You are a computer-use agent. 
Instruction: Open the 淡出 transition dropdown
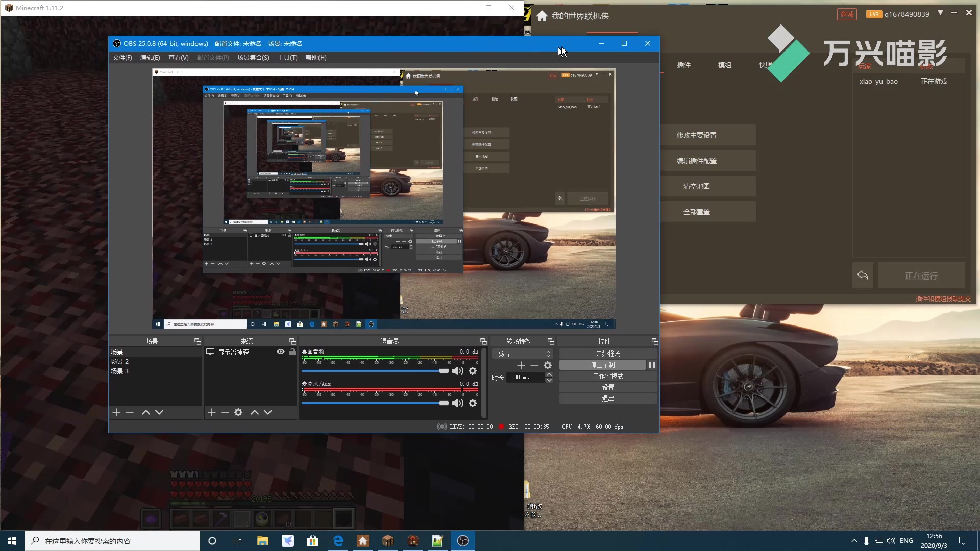tap(522, 354)
